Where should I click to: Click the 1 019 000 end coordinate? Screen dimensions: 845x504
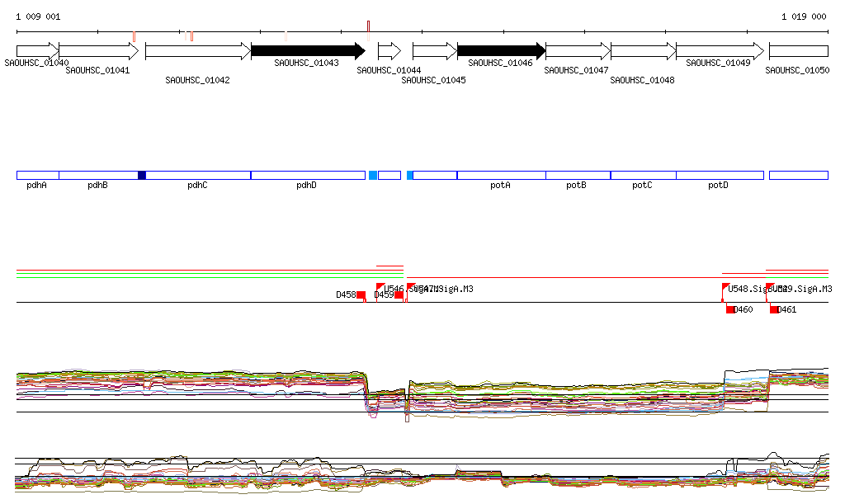coord(804,16)
